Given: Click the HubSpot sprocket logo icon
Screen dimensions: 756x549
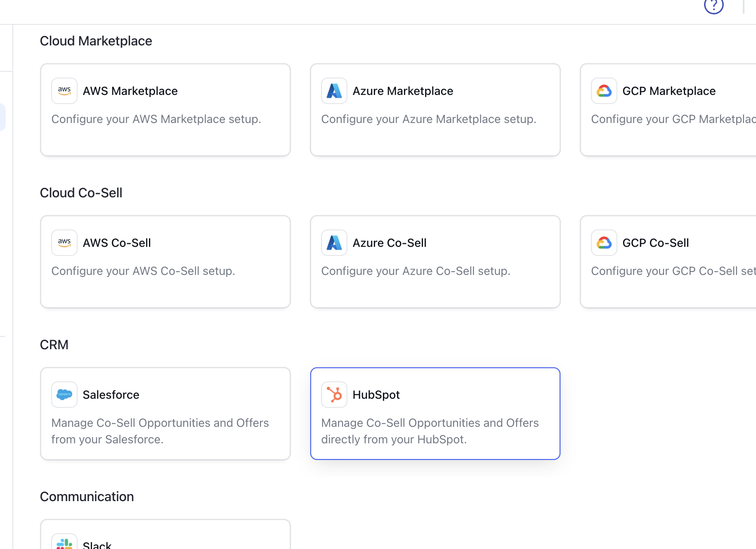Looking at the screenshot, I should point(334,395).
